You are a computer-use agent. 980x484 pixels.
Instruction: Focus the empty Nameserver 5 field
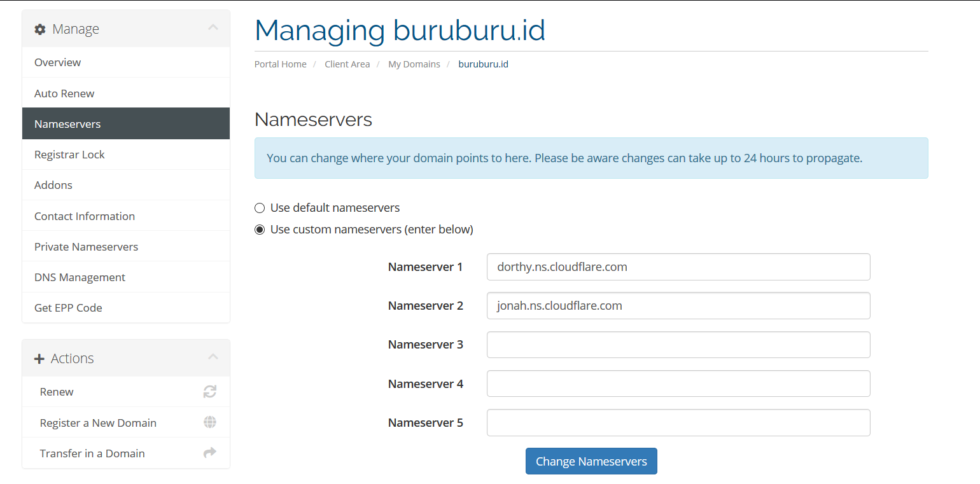click(678, 423)
